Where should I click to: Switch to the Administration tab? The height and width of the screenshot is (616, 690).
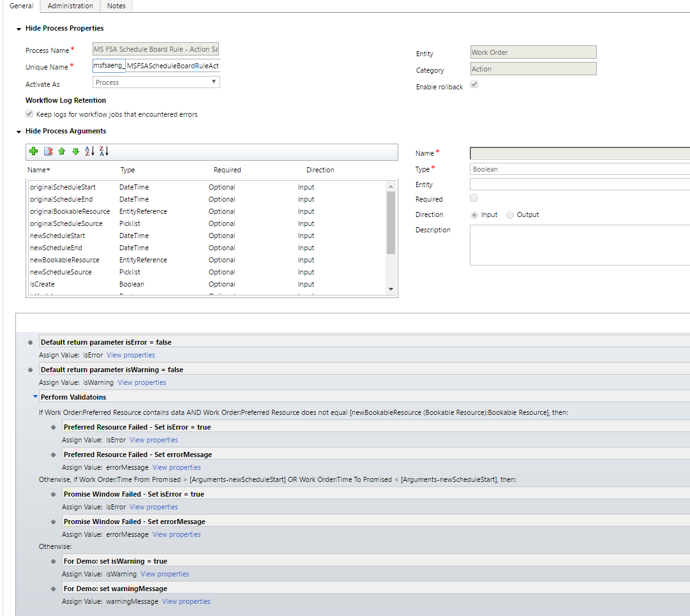click(x=70, y=6)
